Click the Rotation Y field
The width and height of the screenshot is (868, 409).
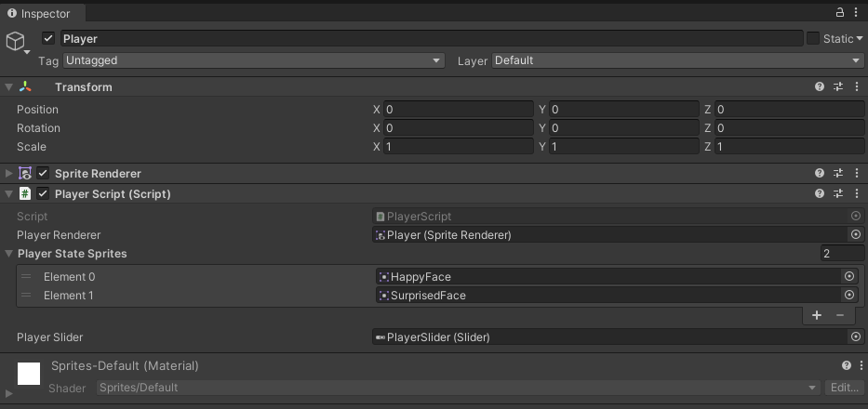pyautogui.click(x=624, y=128)
